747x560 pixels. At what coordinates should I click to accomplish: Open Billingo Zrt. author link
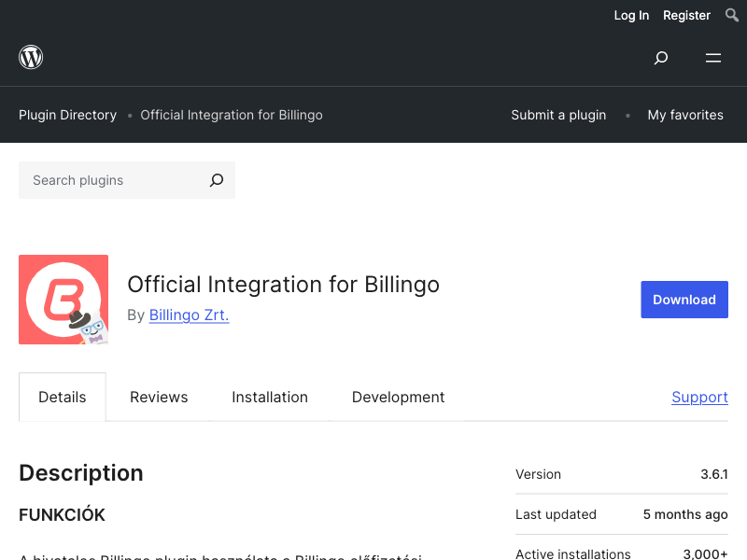coord(190,315)
